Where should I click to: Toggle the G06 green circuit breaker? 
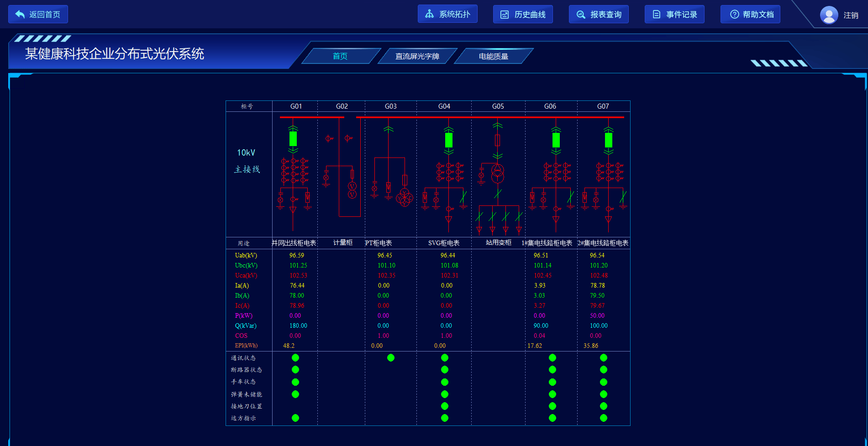click(x=556, y=140)
